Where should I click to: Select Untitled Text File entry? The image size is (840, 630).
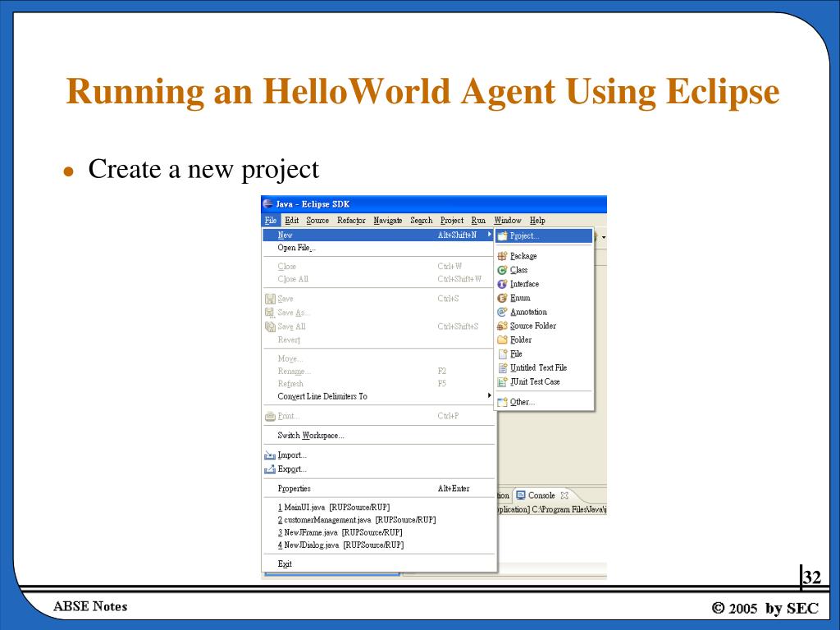click(544, 367)
